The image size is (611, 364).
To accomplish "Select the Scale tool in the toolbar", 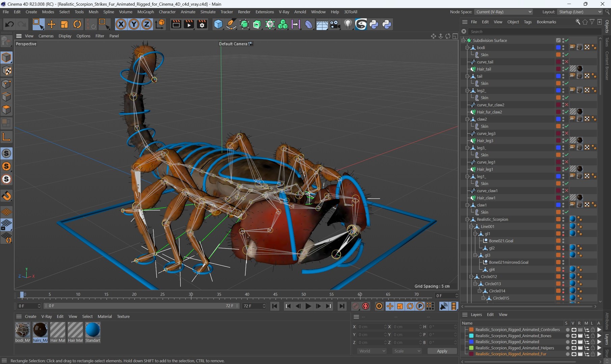I will click(x=64, y=24).
